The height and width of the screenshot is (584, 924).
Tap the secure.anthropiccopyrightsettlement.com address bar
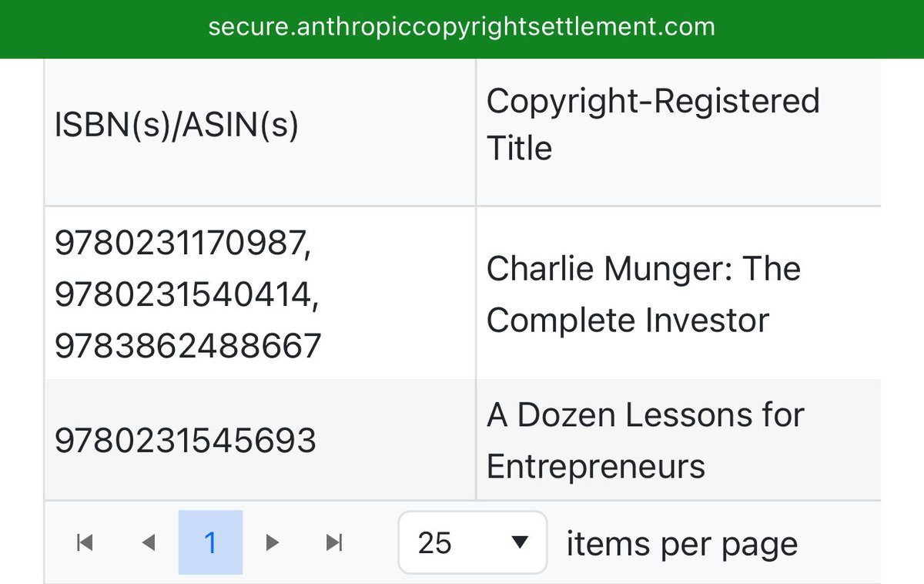click(462, 28)
